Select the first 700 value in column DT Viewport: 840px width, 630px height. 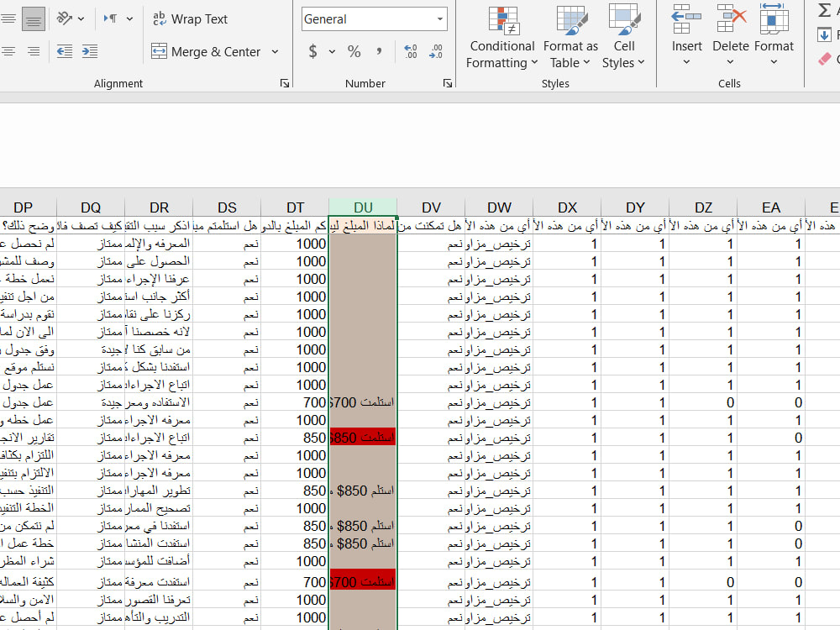pos(295,402)
